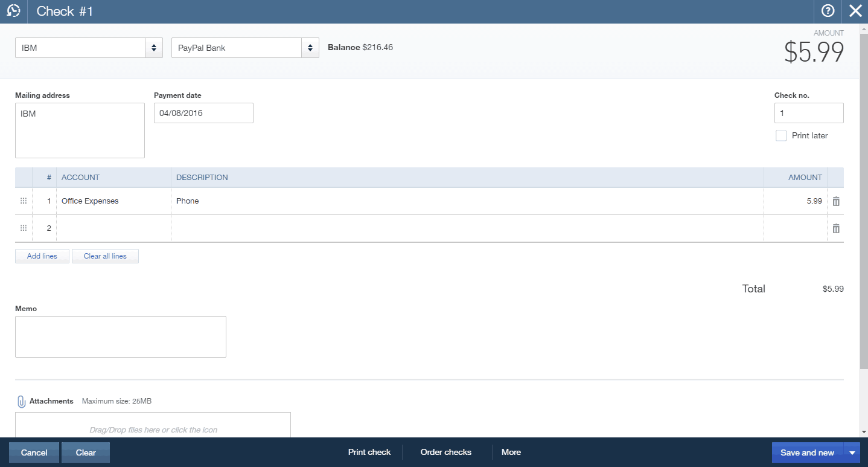Grab the drag handle on line 2
Viewport: 868px width, 467px height.
23,228
